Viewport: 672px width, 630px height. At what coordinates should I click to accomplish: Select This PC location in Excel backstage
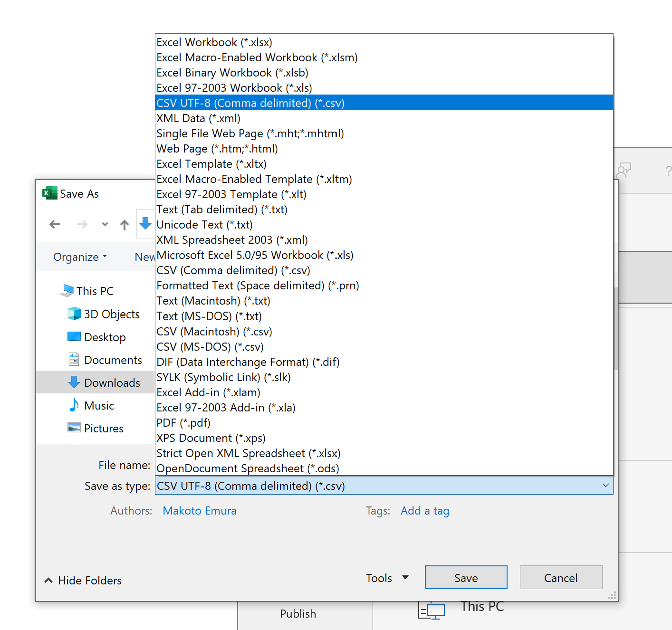[x=482, y=607]
